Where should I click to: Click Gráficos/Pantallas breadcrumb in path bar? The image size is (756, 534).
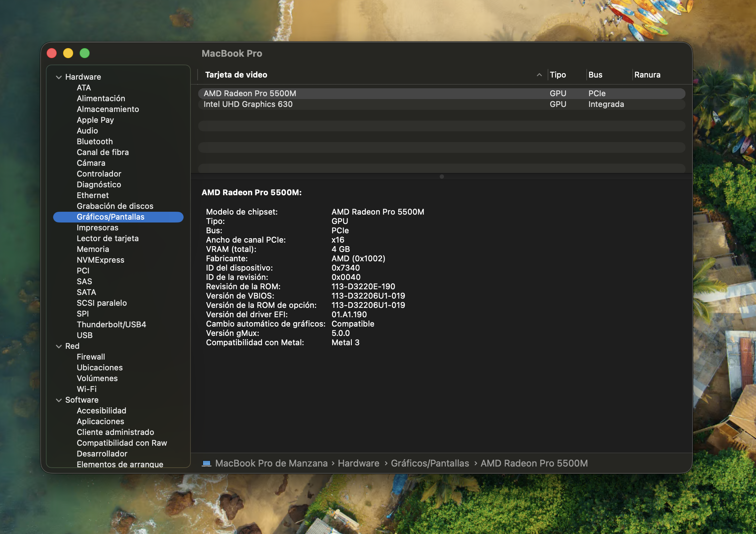pyautogui.click(x=430, y=463)
